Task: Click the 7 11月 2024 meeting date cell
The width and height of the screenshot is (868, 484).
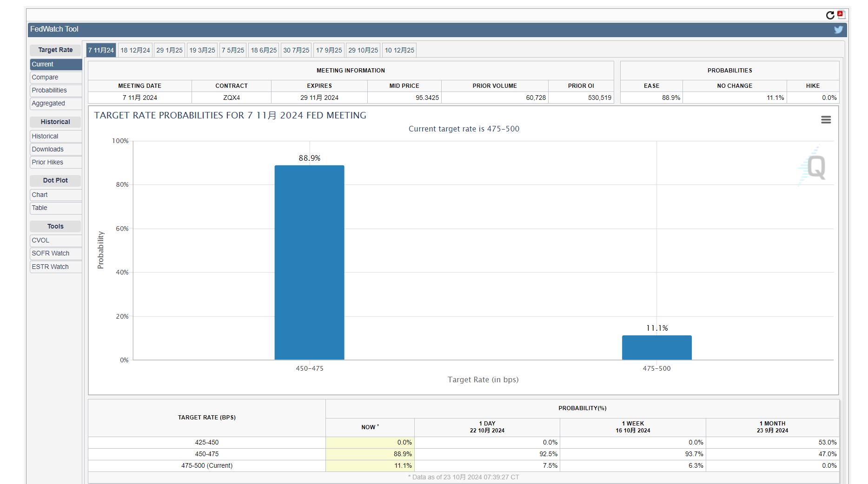Action: pos(140,98)
